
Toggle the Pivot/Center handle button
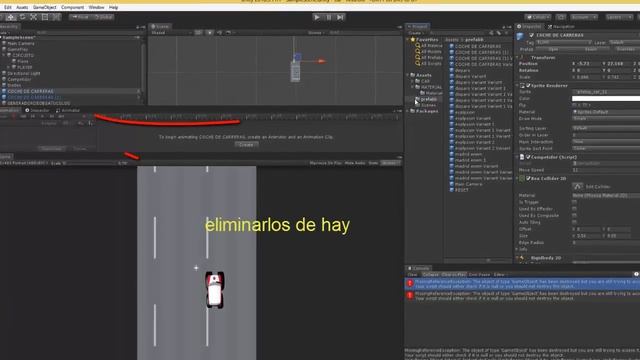[x=80, y=17]
